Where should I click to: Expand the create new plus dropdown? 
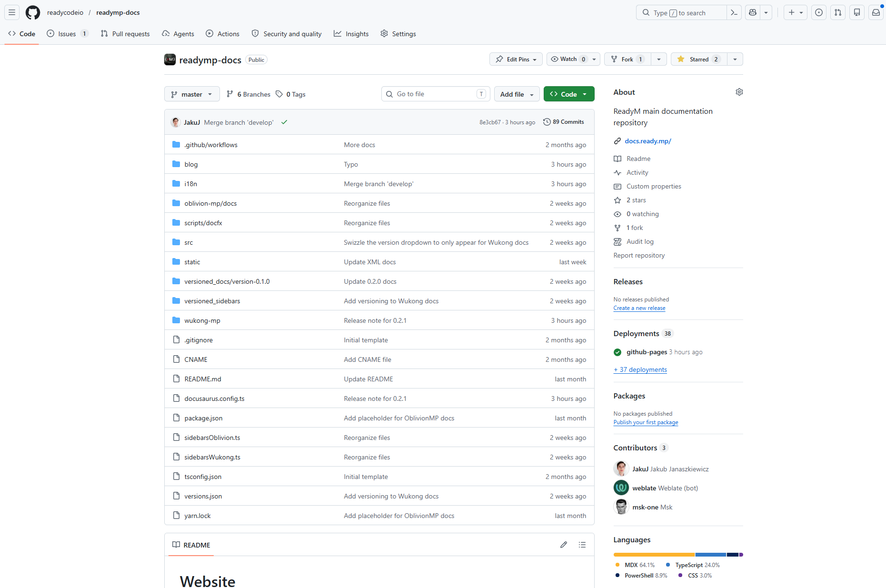pos(796,13)
